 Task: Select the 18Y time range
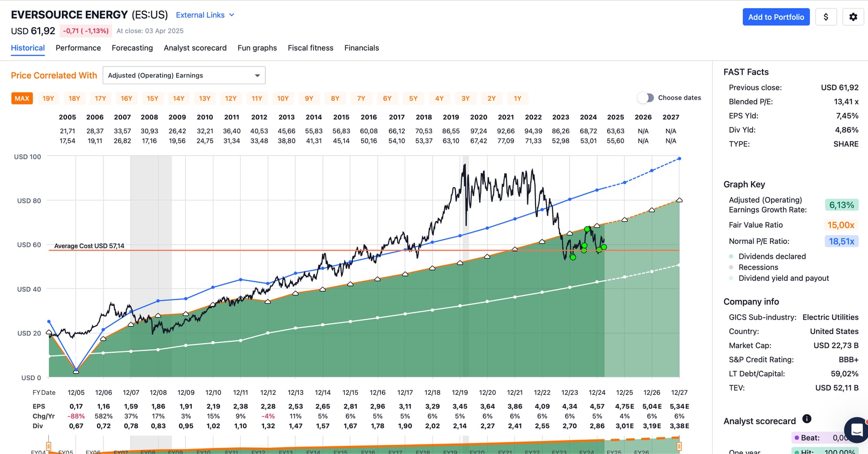[x=74, y=99]
